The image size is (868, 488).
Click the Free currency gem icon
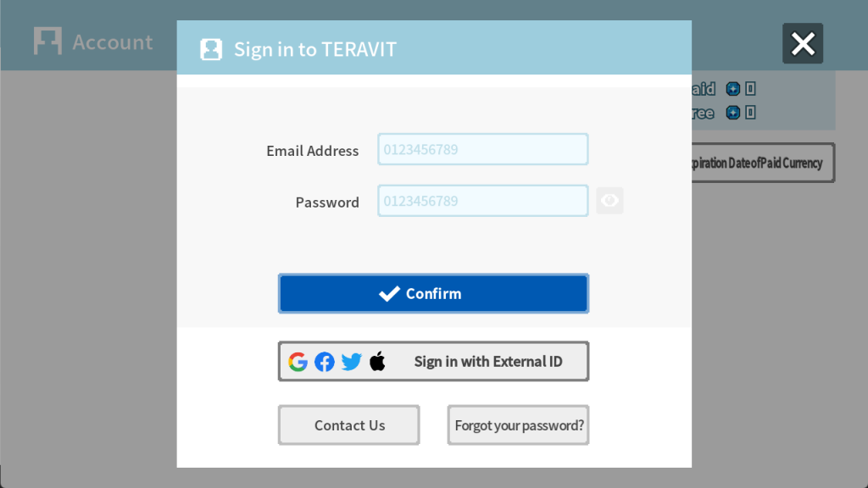[733, 113]
